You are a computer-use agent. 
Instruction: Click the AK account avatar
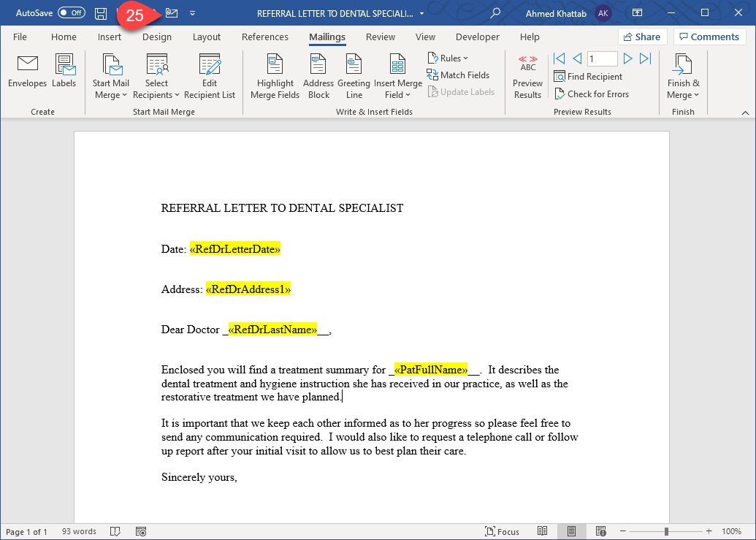[x=603, y=13]
